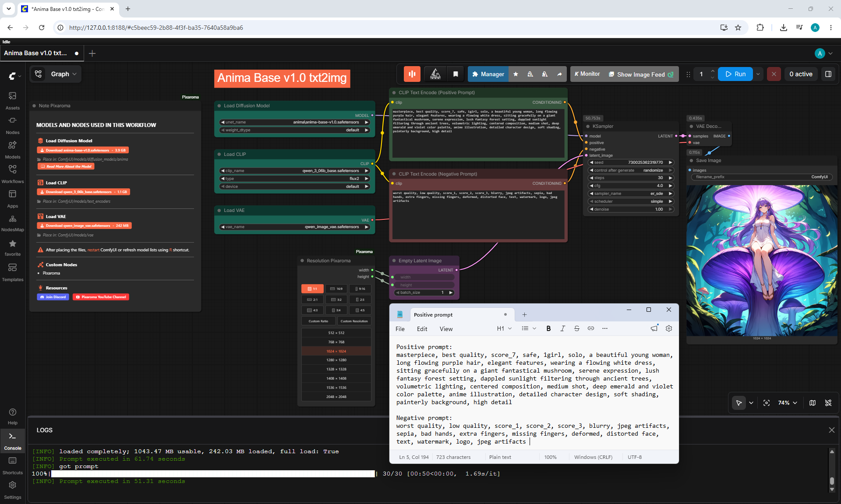
Task: Select the 4:5 aspect ratio button
Action: (x=360, y=310)
